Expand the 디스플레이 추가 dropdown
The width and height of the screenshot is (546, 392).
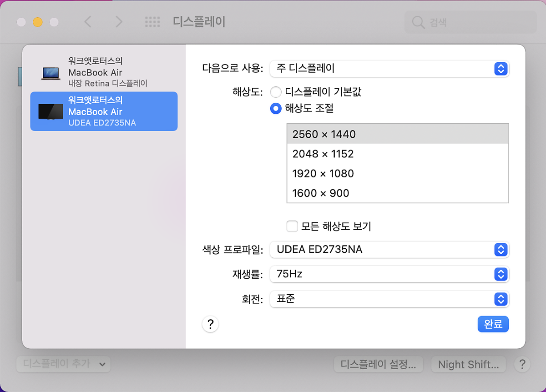click(x=63, y=364)
